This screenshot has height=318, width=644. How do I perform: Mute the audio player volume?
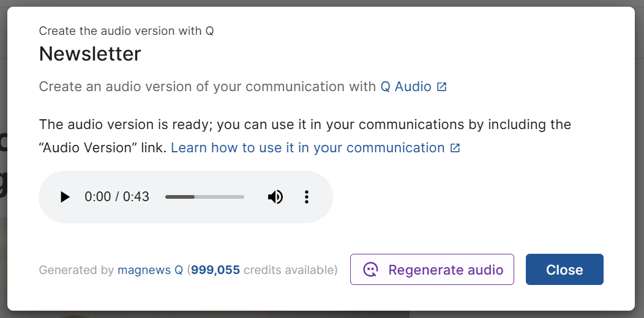coord(275,197)
